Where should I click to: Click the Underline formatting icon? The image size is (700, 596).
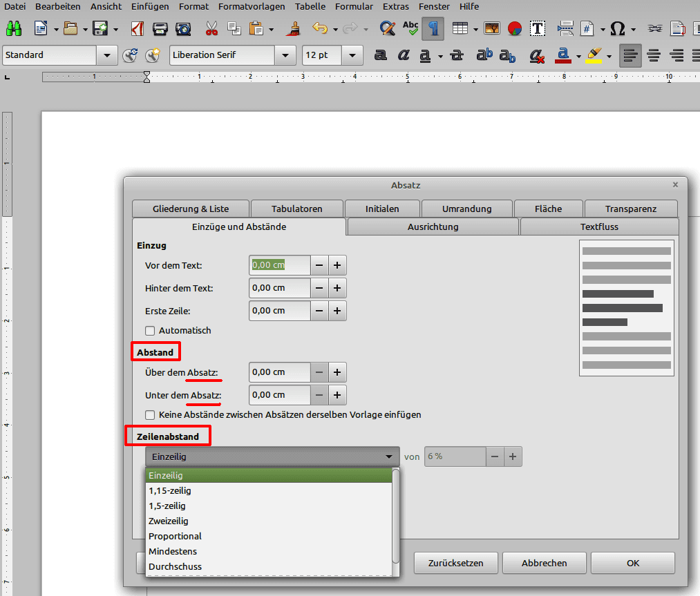click(x=425, y=55)
